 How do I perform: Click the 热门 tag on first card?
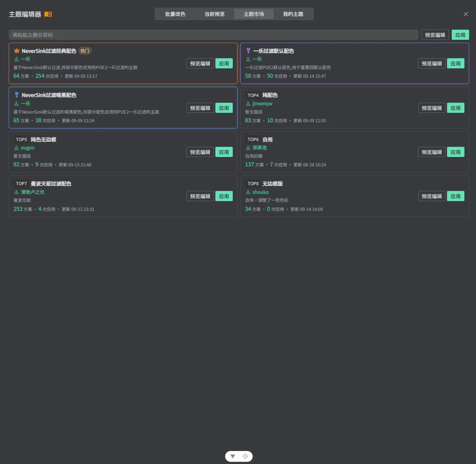85,51
